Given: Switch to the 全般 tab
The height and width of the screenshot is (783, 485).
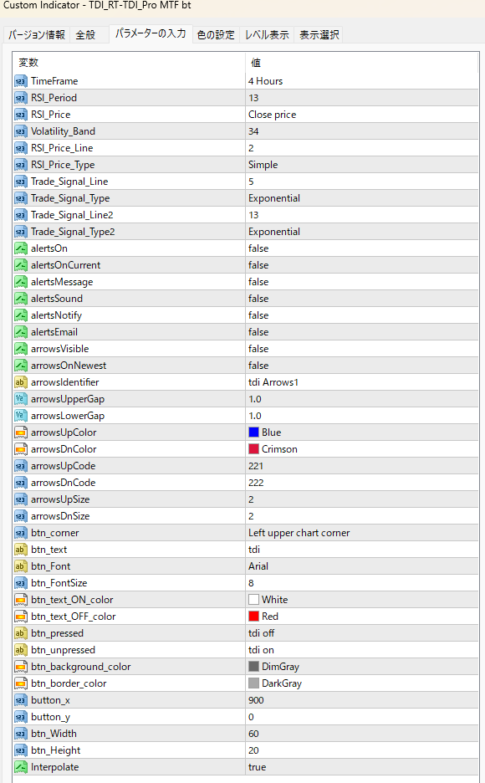Looking at the screenshot, I should point(85,34).
